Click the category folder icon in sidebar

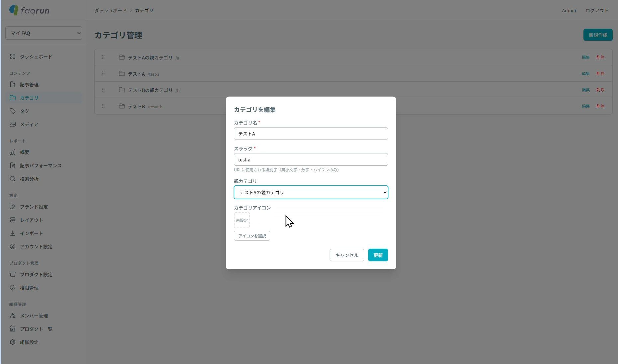pyautogui.click(x=13, y=98)
